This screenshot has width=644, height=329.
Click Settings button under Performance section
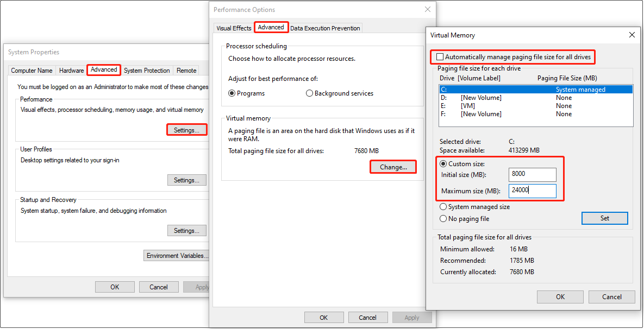(187, 130)
